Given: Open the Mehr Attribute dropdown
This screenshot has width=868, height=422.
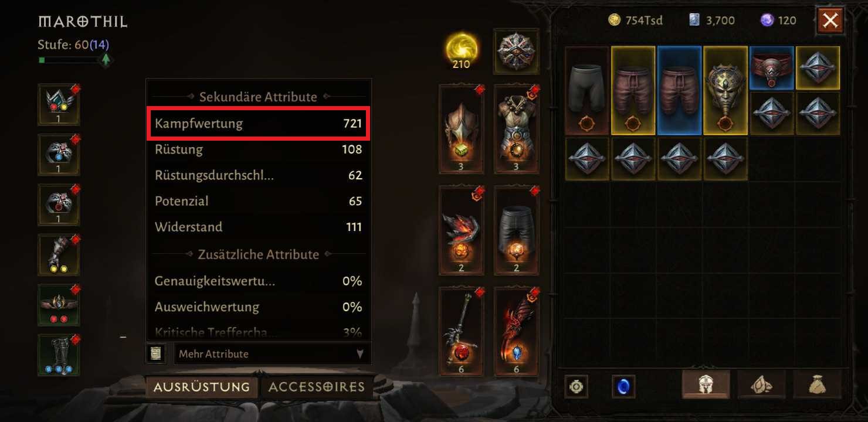Looking at the screenshot, I should [273, 354].
